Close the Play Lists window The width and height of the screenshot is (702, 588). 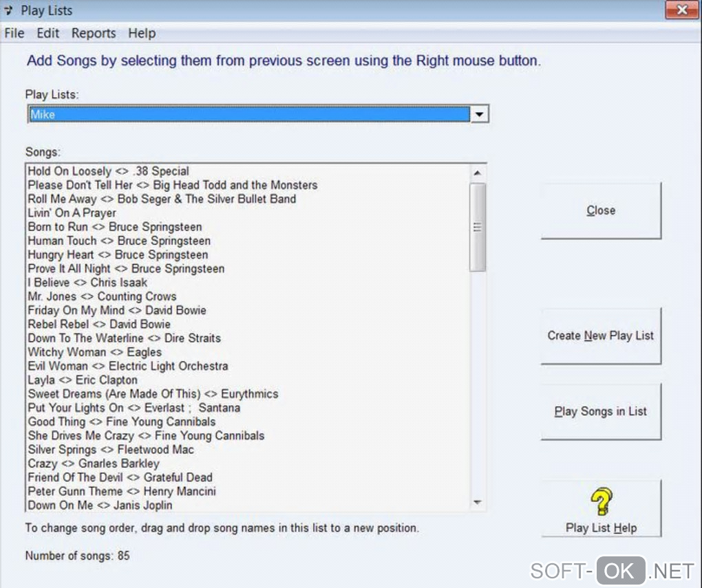click(682, 10)
